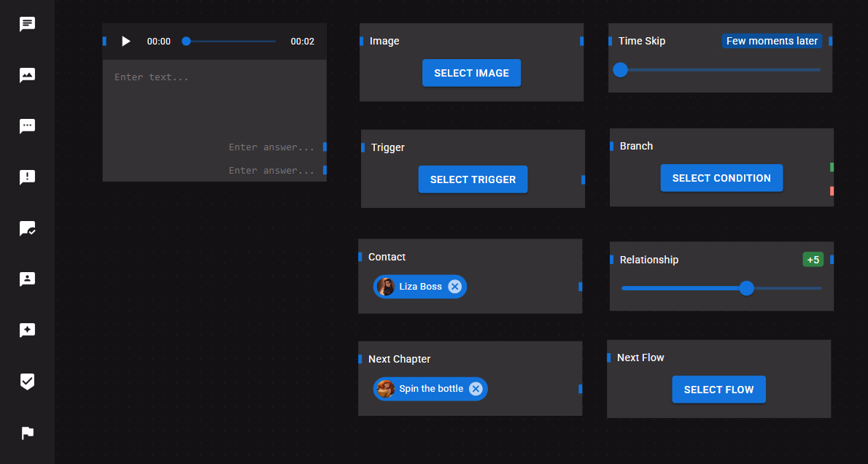Remove Spin the bottle chapter chip
Screen dimensions: 868x464
pyautogui.click(x=476, y=389)
